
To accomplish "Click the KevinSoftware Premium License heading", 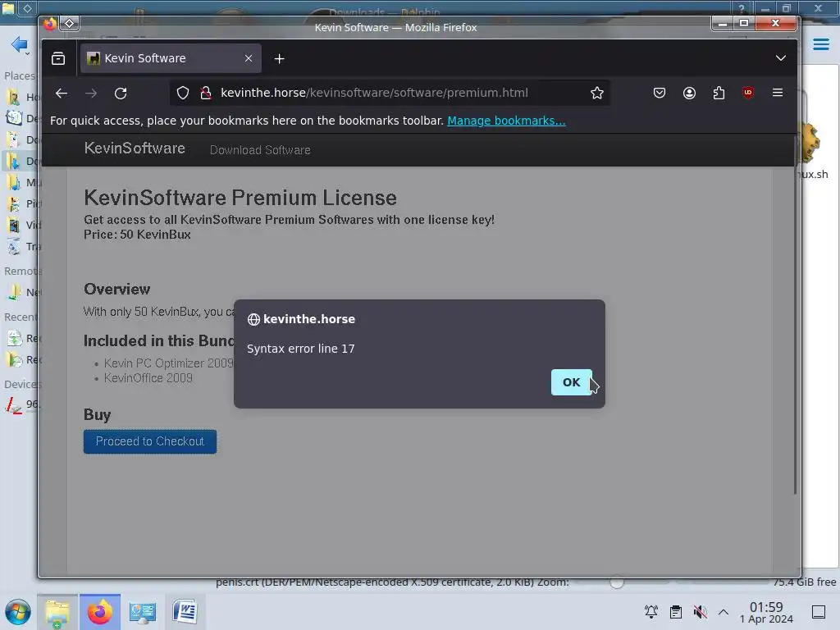I will pos(240,198).
